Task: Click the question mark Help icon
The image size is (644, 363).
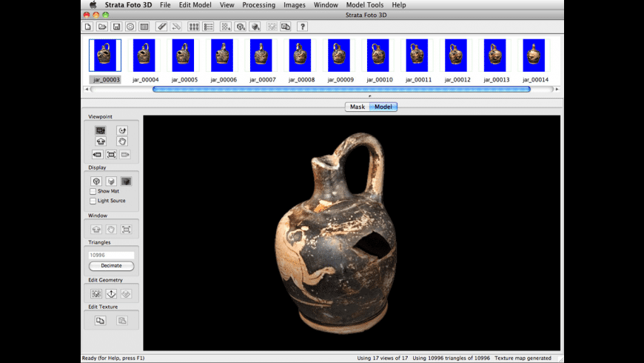Action: pos(302,27)
